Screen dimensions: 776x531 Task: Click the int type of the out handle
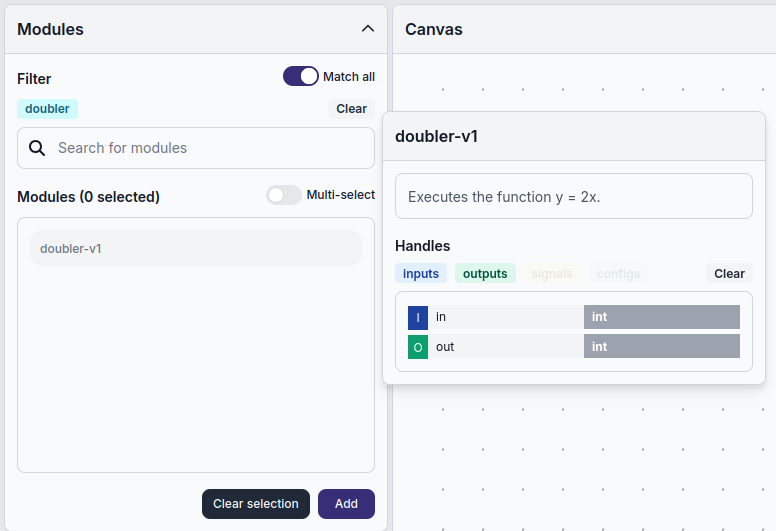click(662, 346)
